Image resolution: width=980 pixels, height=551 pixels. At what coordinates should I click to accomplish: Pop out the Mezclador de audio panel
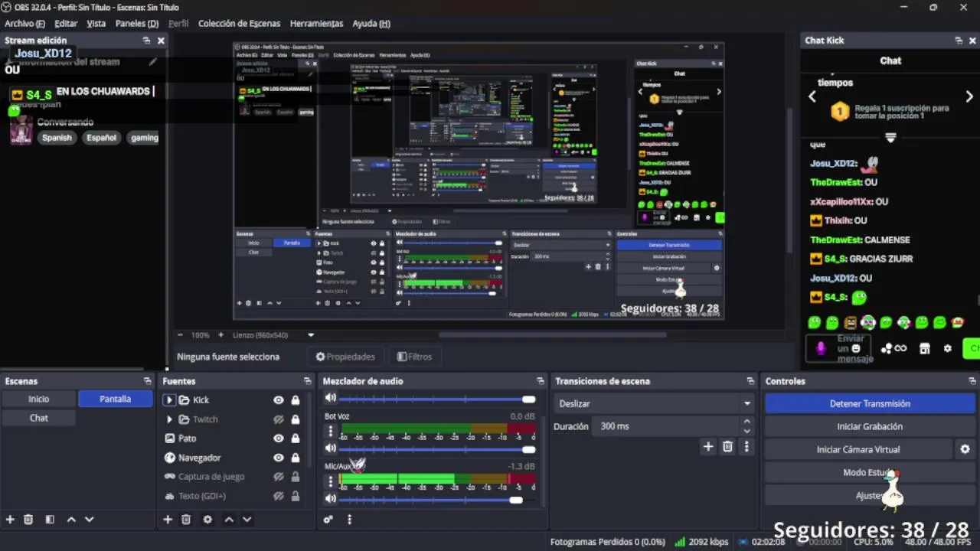(541, 381)
